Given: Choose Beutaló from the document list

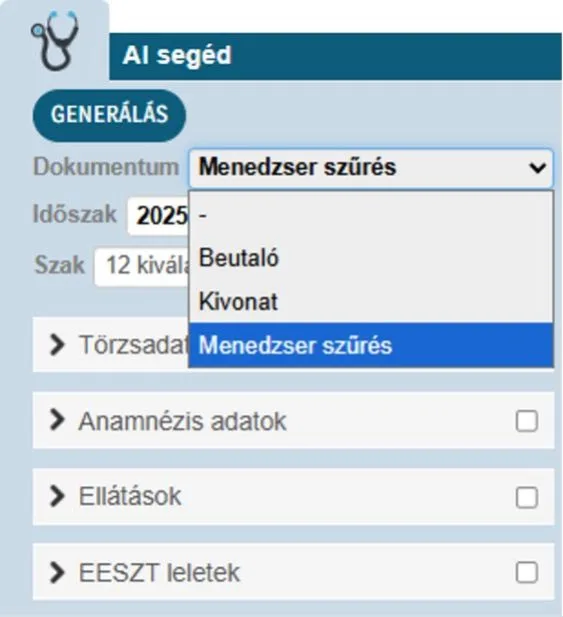Looking at the screenshot, I should coord(371,258).
